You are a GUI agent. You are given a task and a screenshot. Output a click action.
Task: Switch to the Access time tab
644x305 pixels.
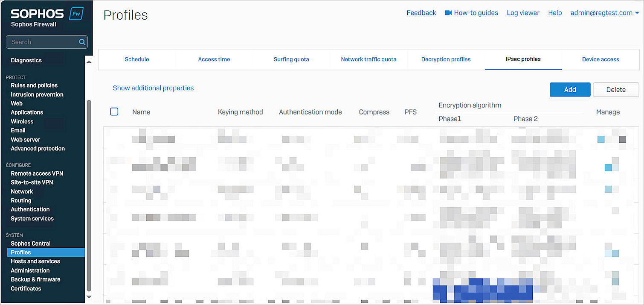214,59
